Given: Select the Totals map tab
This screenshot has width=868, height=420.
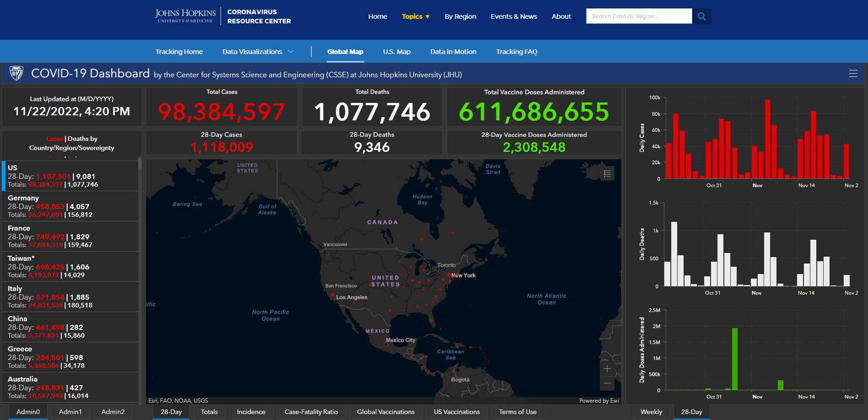Looking at the screenshot, I should tap(209, 412).
